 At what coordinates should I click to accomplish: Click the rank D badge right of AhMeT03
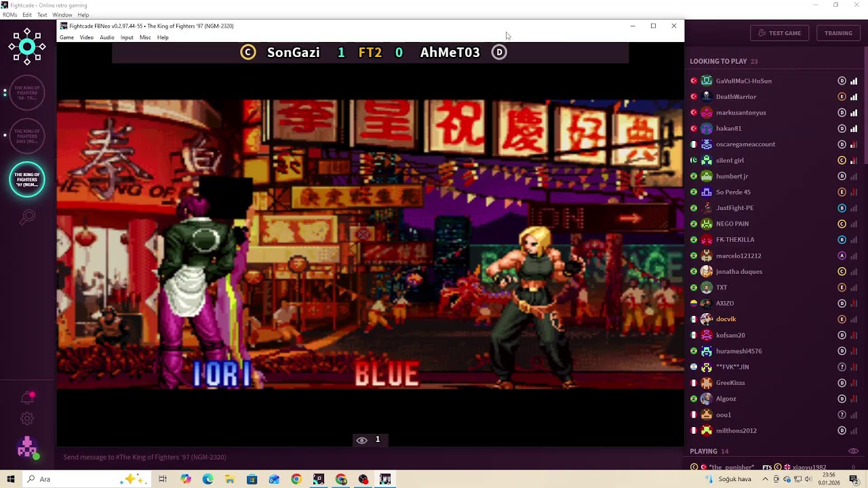[x=499, y=52]
